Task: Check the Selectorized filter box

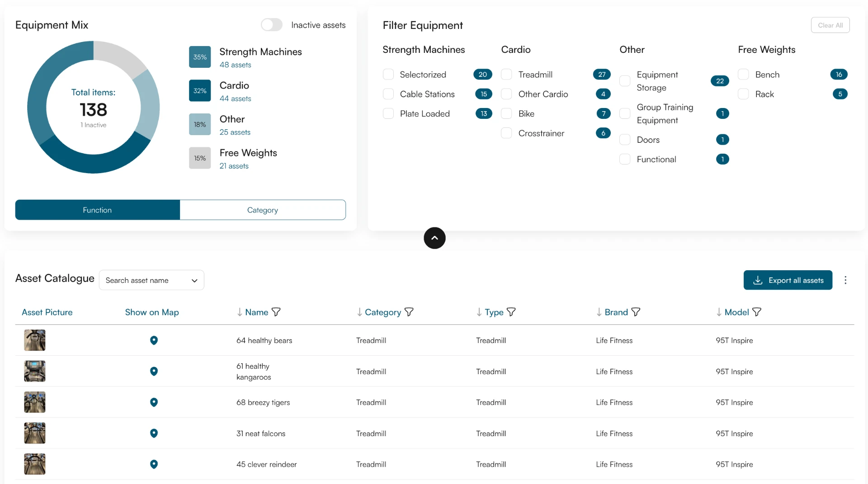Action: pyautogui.click(x=388, y=74)
